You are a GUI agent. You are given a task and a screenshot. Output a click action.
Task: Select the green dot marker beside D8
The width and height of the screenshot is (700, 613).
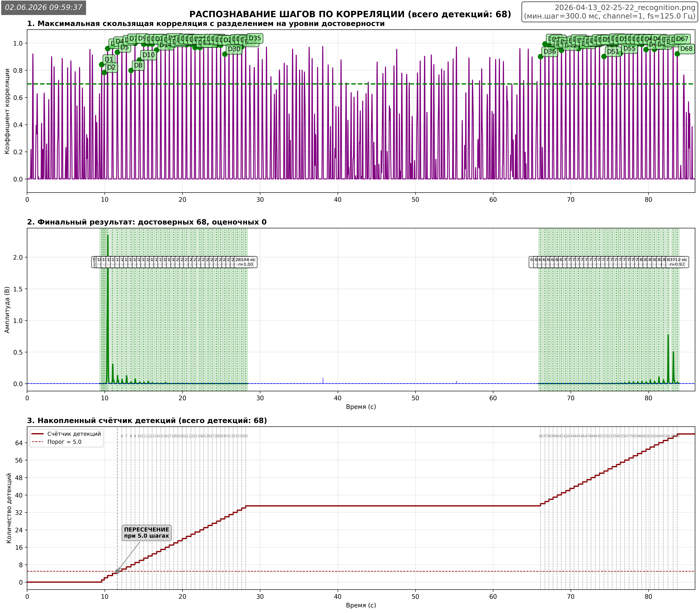(x=131, y=71)
